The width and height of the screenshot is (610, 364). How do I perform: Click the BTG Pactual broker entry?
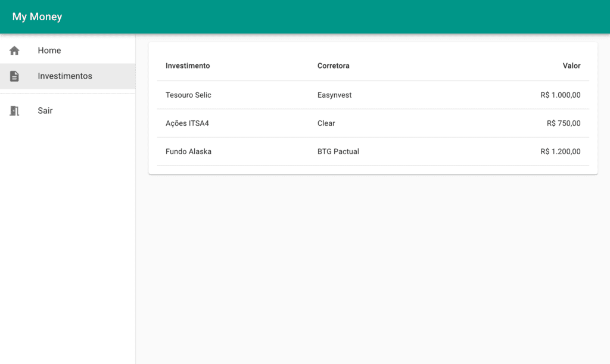tap(338, 151)
